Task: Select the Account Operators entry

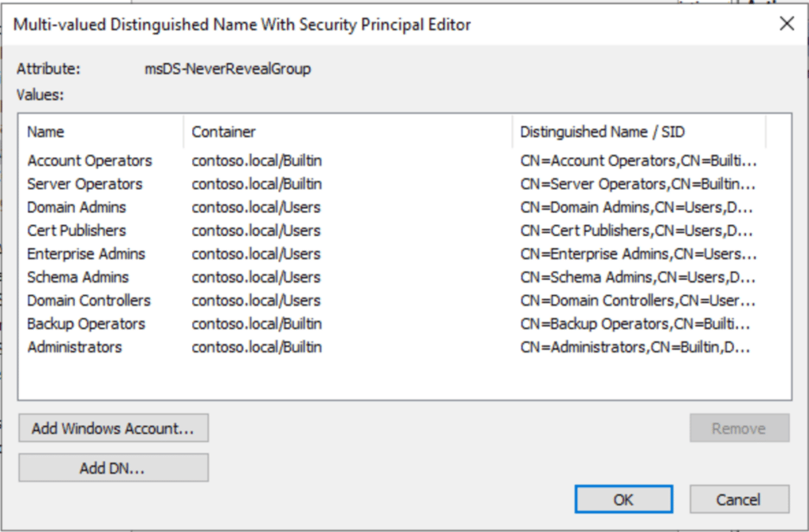Action: coord(88,160)
